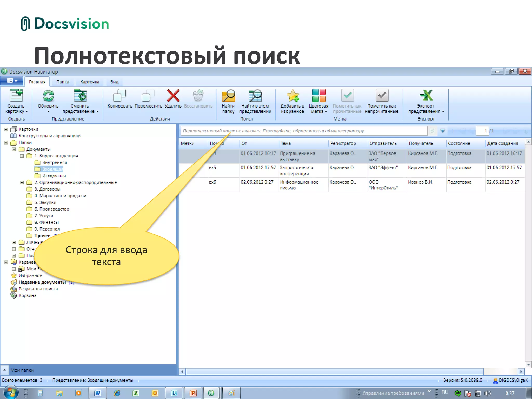
Task: Click Добавить в избранное star icon
Action: (292, 96)
